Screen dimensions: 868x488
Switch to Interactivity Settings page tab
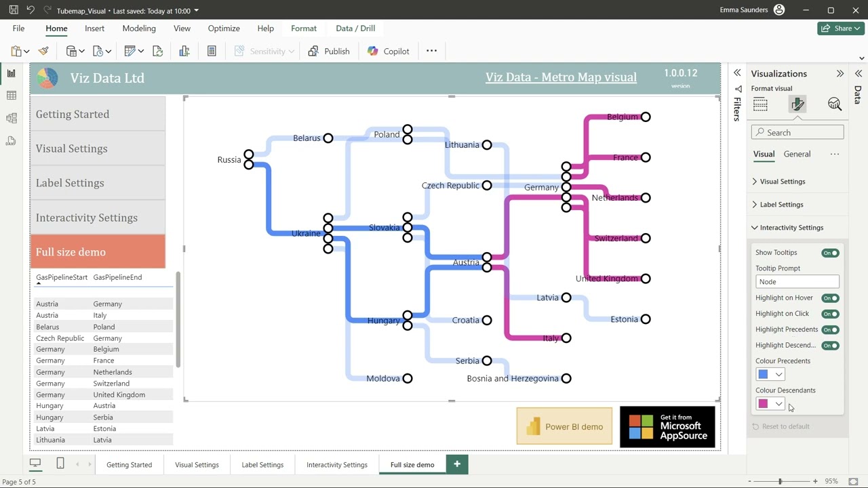pos(336,465)
